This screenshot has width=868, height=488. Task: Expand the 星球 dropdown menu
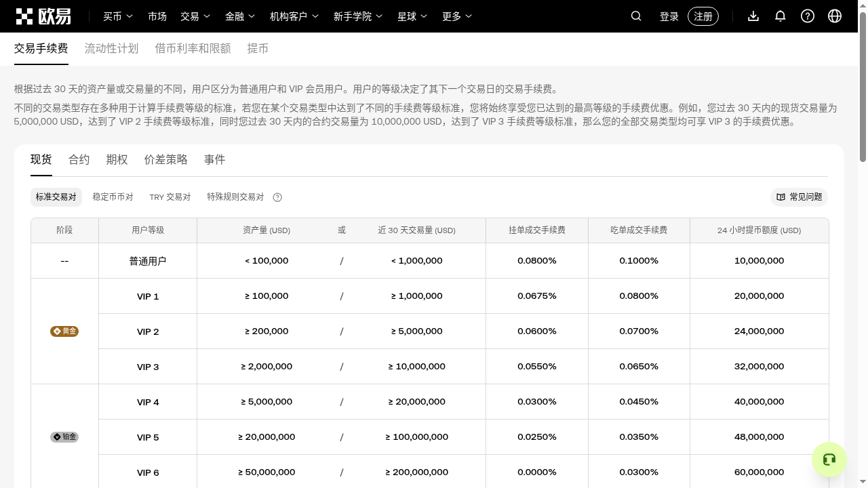click(412, 16)
